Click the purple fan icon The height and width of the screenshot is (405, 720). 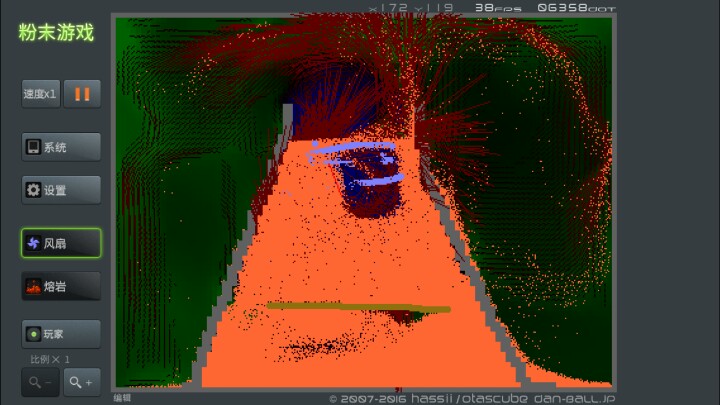click(33, 243)
